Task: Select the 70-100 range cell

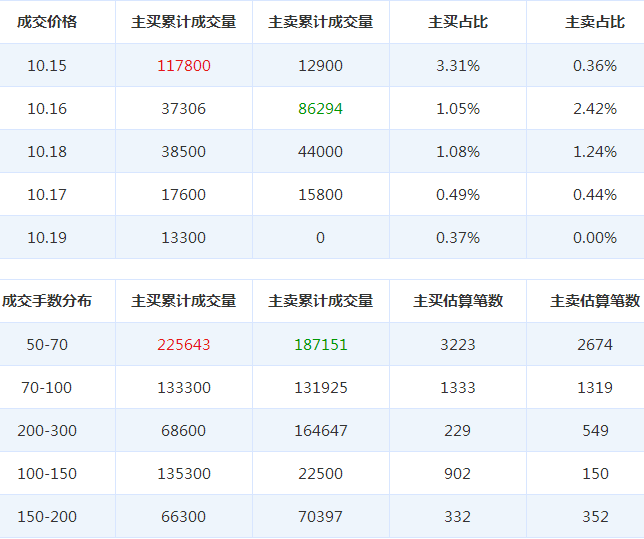Action: (47, 388)
